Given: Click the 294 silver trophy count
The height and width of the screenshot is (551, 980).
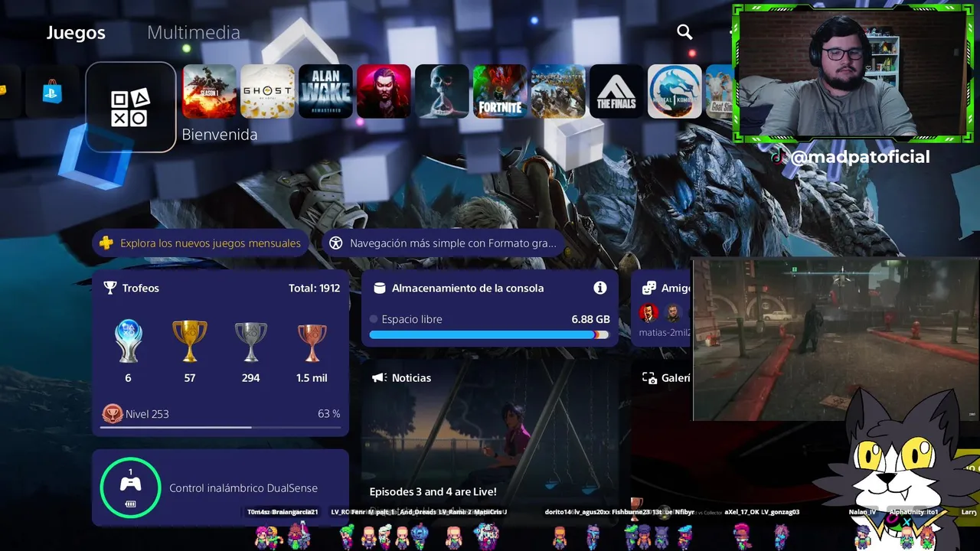Looking at the screenshot, I should click(250, 378).
